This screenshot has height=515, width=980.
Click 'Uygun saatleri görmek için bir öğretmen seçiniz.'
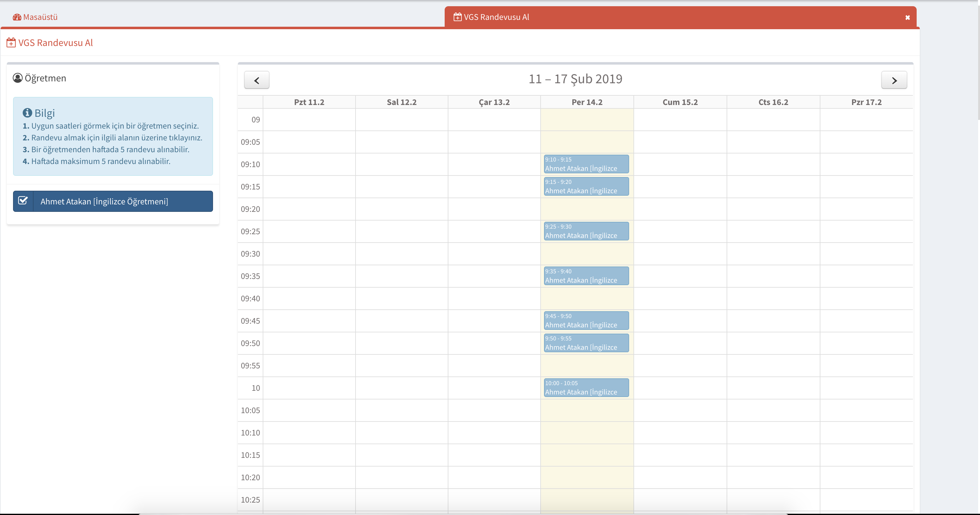115,125
